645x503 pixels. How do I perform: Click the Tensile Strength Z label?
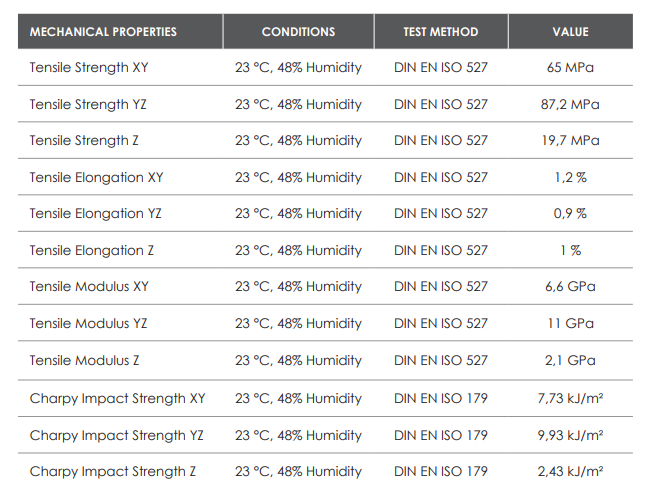(x=84, y=141)
